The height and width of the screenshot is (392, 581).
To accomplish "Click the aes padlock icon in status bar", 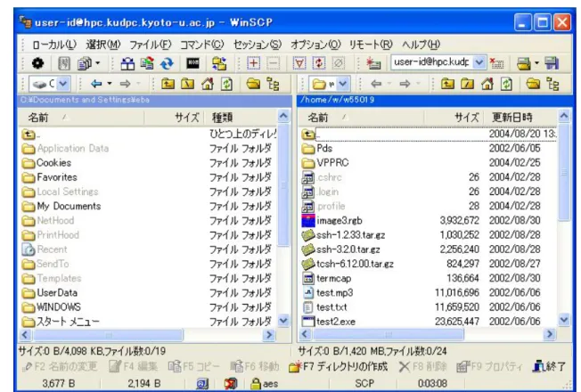I will (x=255, y=383).
